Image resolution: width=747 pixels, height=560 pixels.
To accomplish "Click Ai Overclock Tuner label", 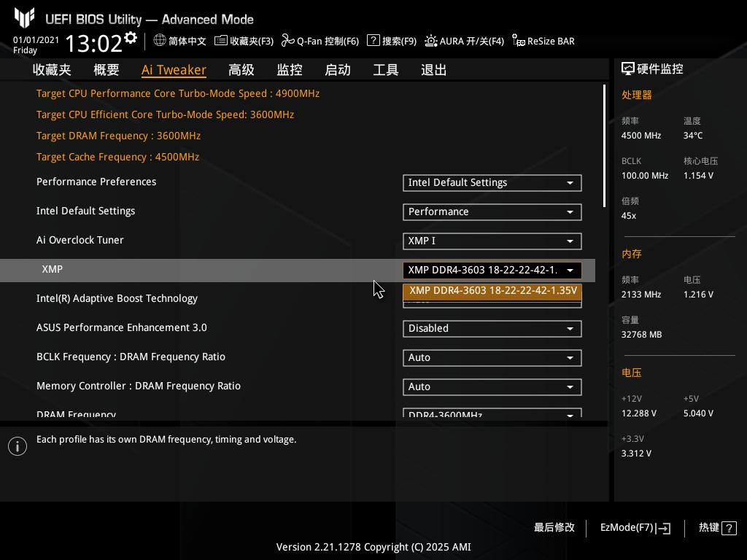I will [x=80, y=240].
